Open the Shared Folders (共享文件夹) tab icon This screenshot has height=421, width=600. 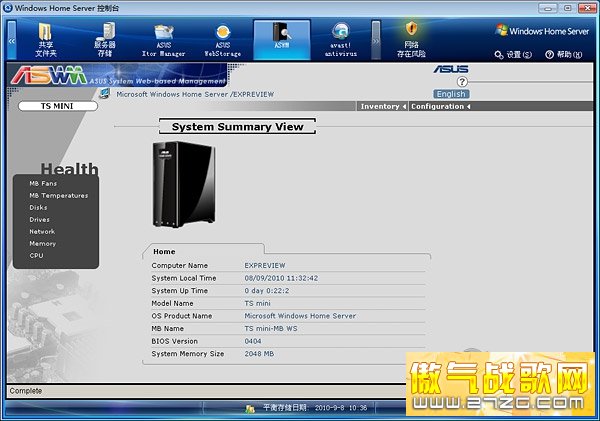[46, 40]
